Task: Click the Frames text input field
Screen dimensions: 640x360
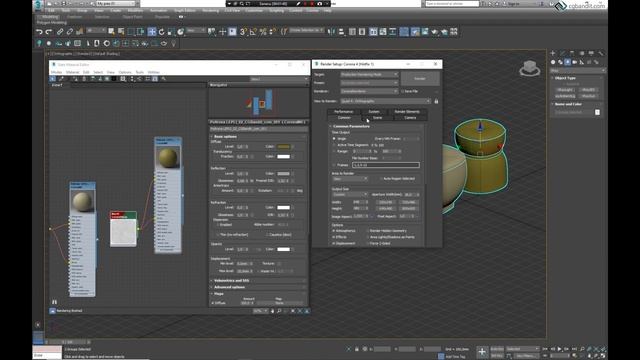Action: coord(386,165)
